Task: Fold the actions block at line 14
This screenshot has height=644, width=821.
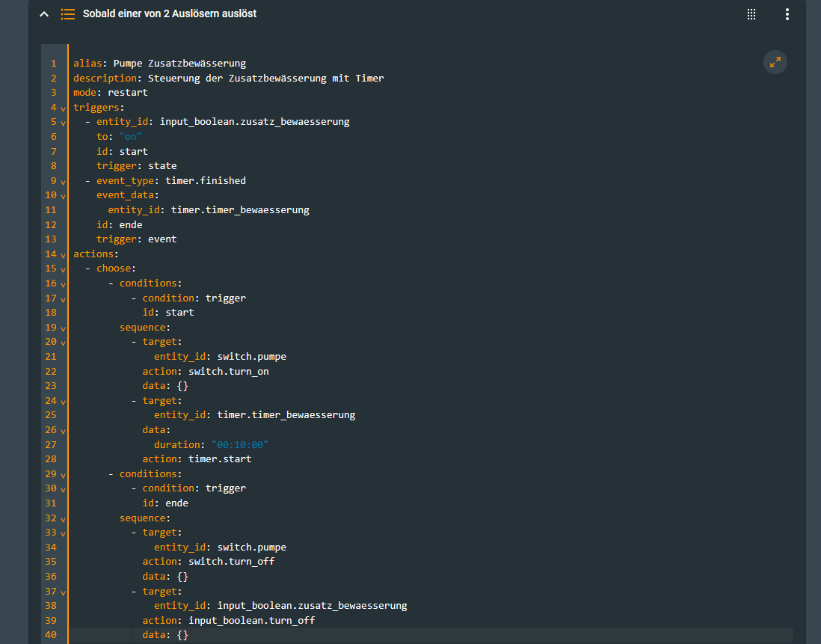Action: pos(63,255)
